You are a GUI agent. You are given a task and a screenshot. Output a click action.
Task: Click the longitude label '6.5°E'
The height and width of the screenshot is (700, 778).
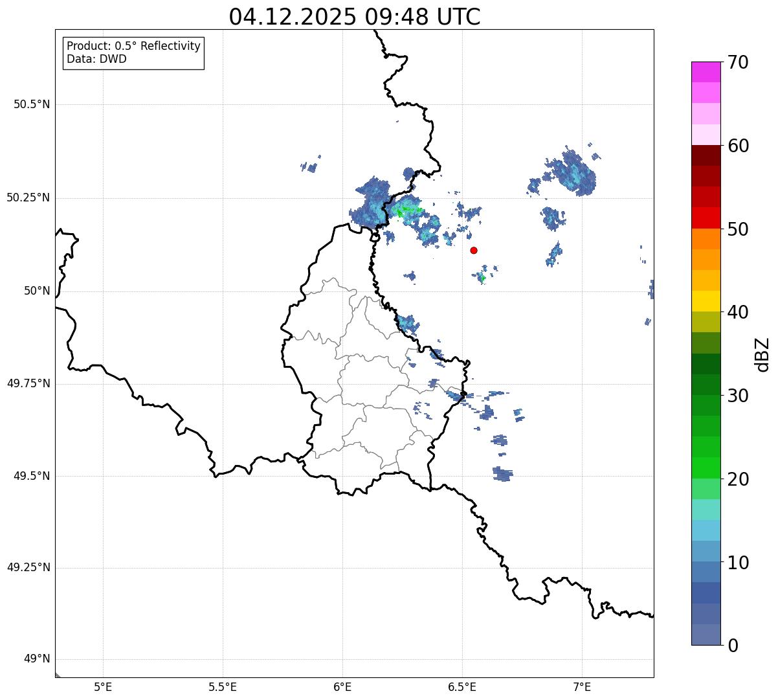click(x=462, y=686)
